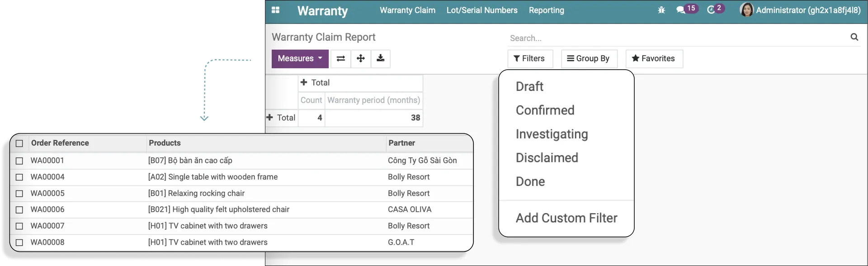Open the Warranty Claim menu
Screen dimensions: 868x266
(x=407, y=10)
